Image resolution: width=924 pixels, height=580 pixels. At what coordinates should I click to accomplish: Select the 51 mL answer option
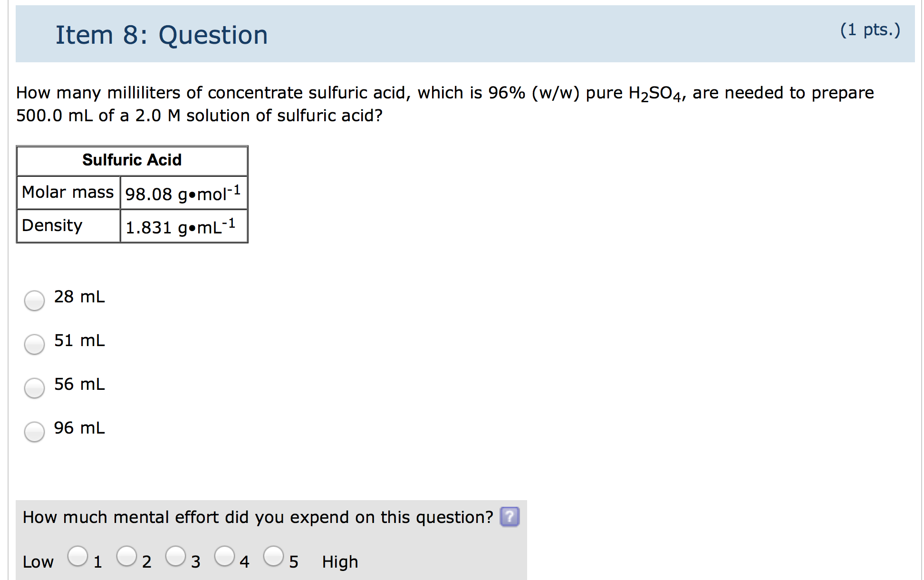coord(34,344)
